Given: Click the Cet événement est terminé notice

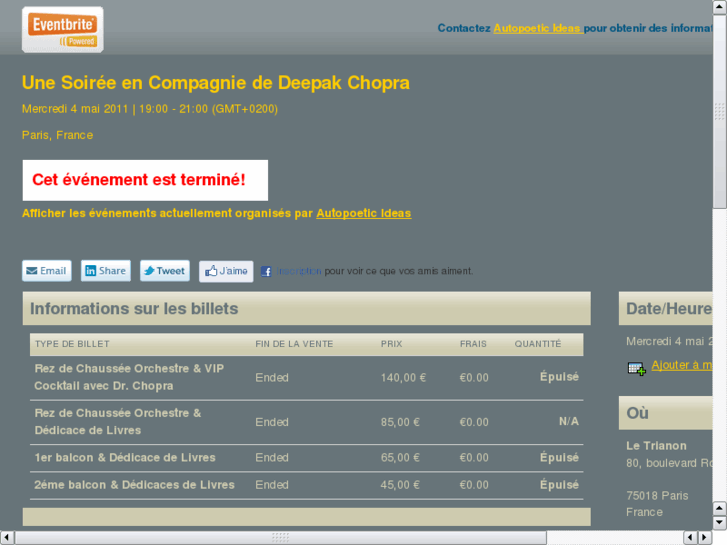Looking at the screenshot, I should tap(145, 180).
